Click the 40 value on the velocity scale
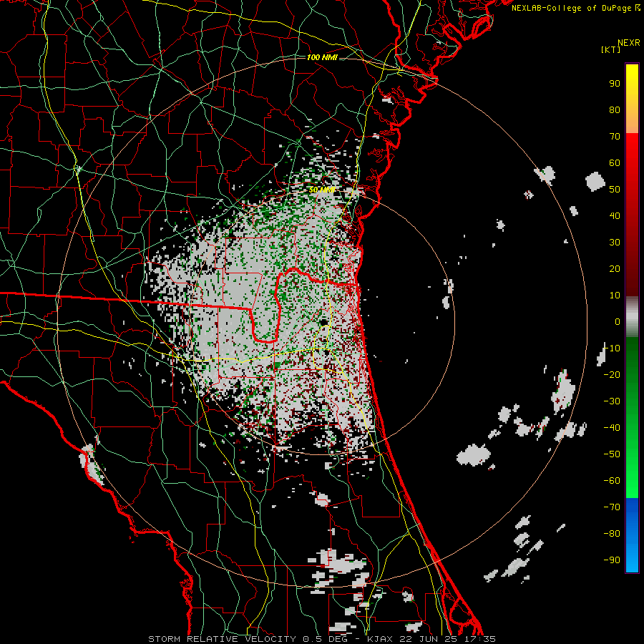 615,216
